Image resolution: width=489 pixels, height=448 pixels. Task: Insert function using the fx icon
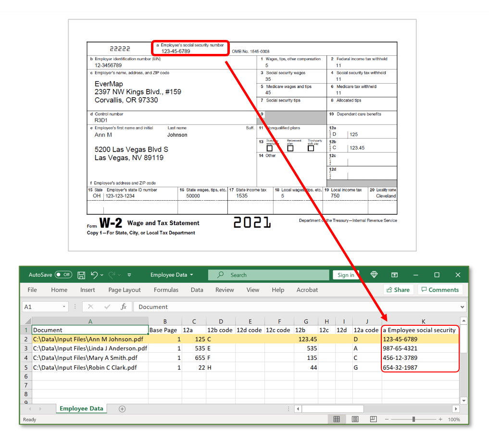click(123, 307)
